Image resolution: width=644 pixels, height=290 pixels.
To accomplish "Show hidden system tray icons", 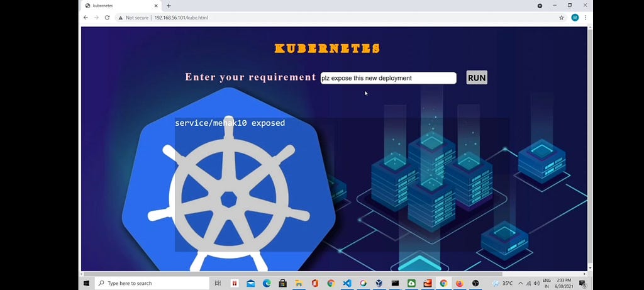I will click(x=521, y=283).
